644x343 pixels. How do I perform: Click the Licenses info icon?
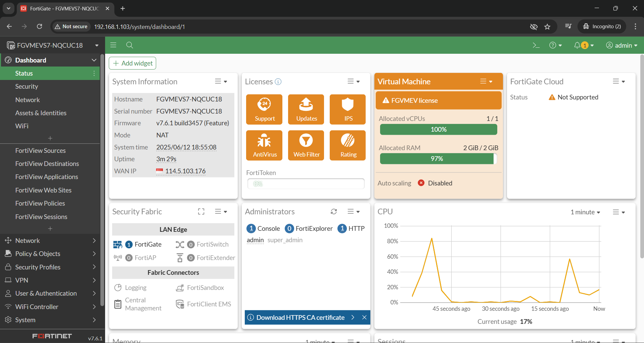pyautogui.click(x=278, y=82)
